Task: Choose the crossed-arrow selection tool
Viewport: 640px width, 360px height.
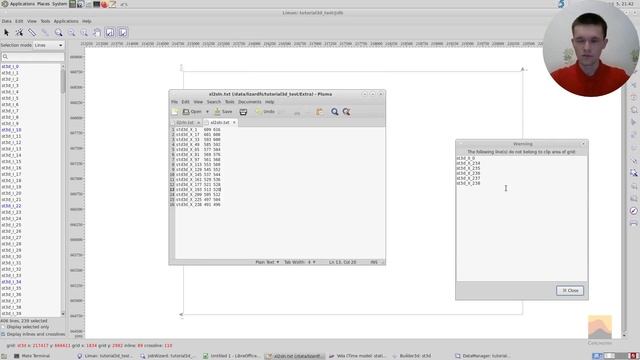Action: [x=19, y=33]
